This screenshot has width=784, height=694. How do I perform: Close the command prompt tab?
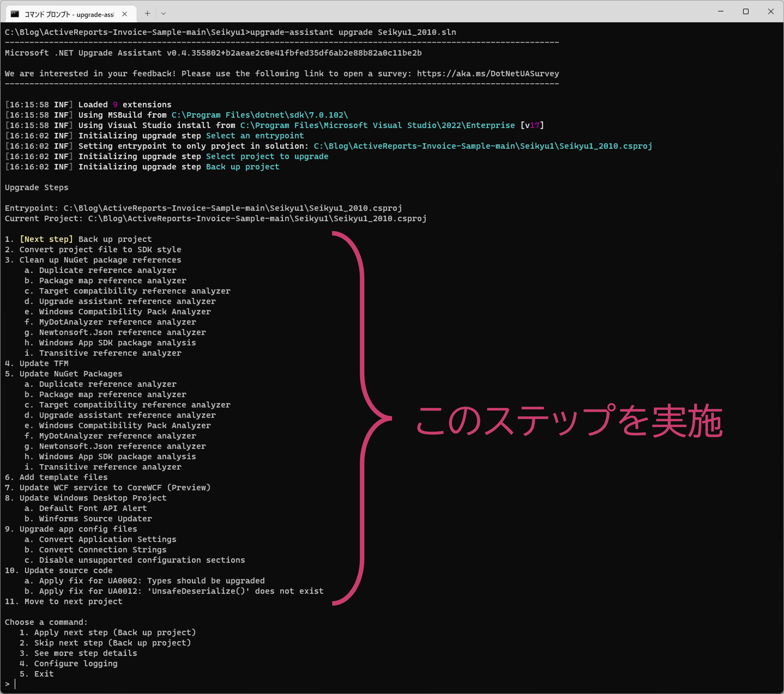click(x=125, y=14)
